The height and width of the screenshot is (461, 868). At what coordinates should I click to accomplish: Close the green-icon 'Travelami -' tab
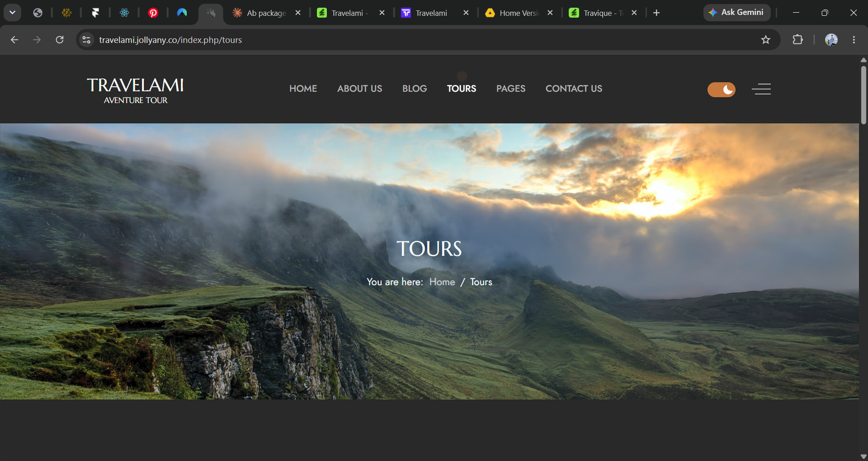pos(382,12)
